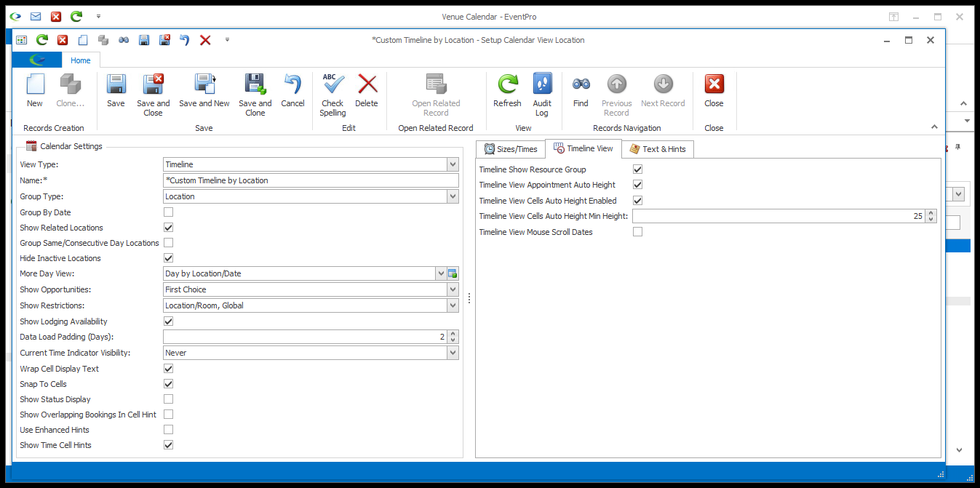Click the Cancel undo-arrow icon in the ribbon

pos(292,84)
